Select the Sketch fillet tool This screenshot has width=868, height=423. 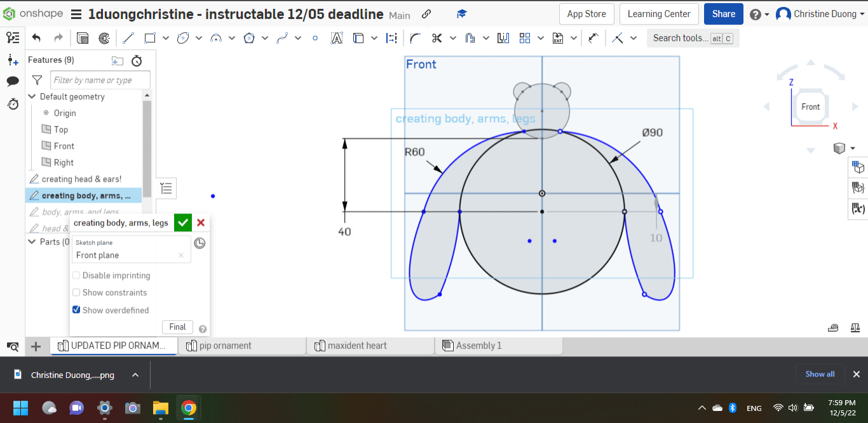click(416, 38)
